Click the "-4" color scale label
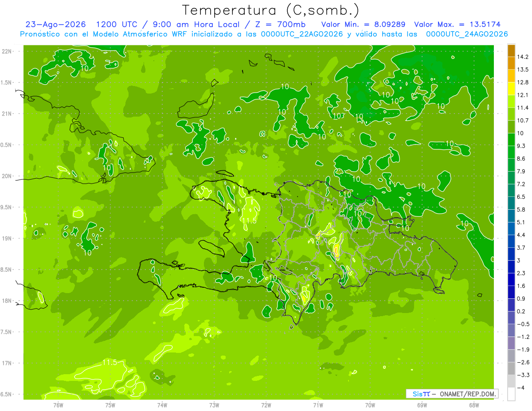 coord(520,388)
